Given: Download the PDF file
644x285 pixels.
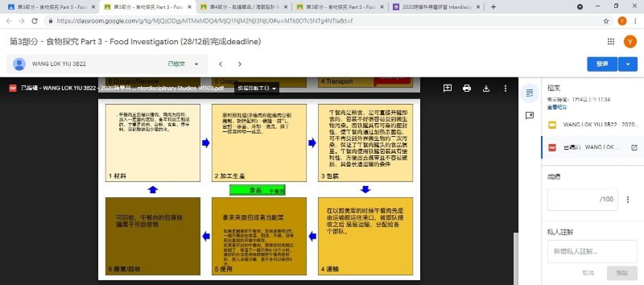Looking at the screenshot, I should (x=486, y=88).
